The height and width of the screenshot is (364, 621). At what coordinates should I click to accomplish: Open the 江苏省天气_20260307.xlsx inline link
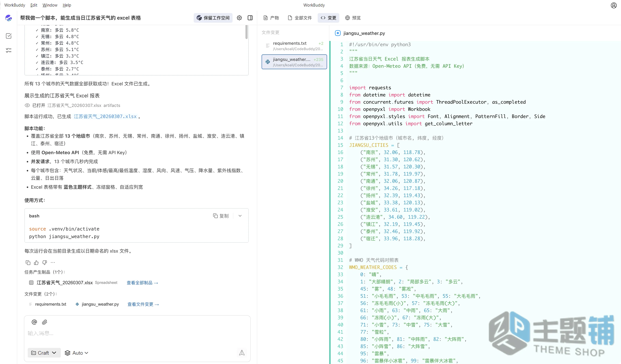(105, 116)
